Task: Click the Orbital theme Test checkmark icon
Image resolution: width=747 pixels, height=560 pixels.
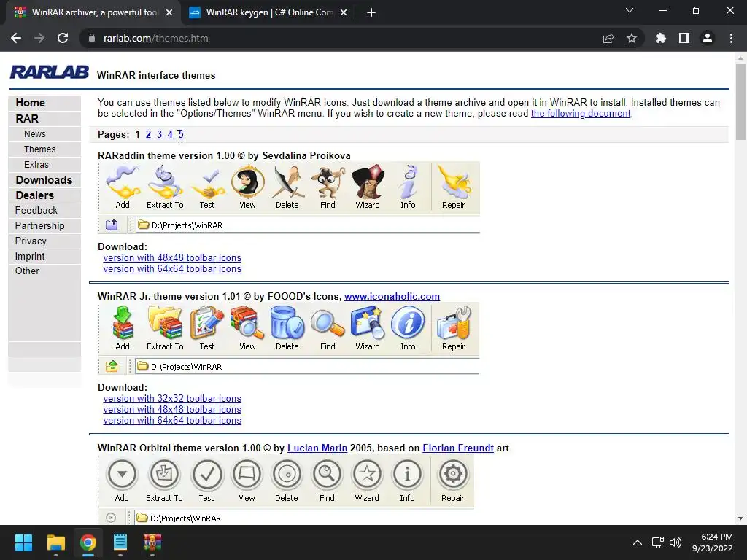Action: 206,474
